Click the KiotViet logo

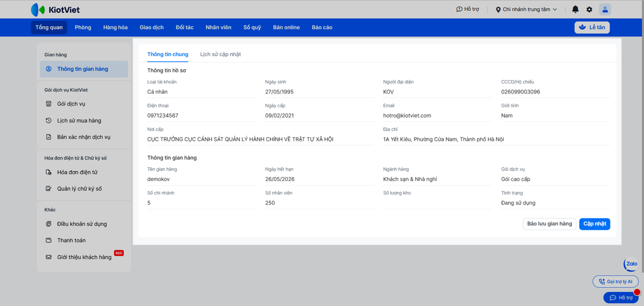[x=55, y=9]
